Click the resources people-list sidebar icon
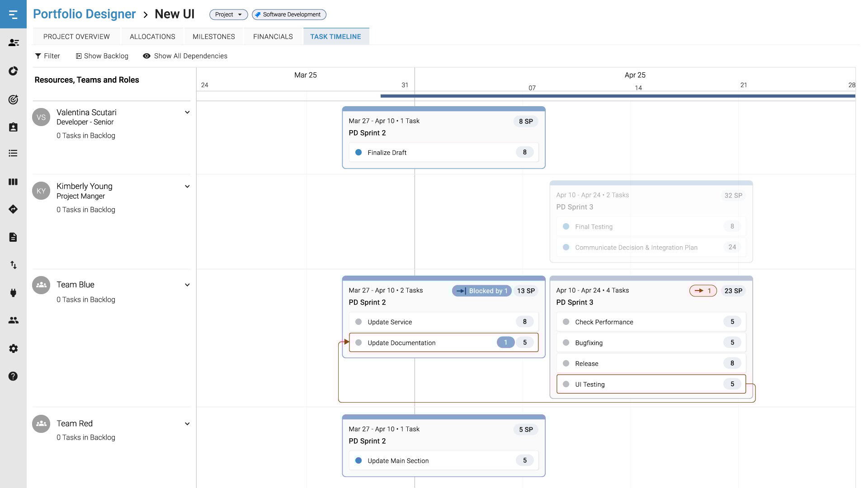This screenshot has height=488, width=868. point(13,42)
